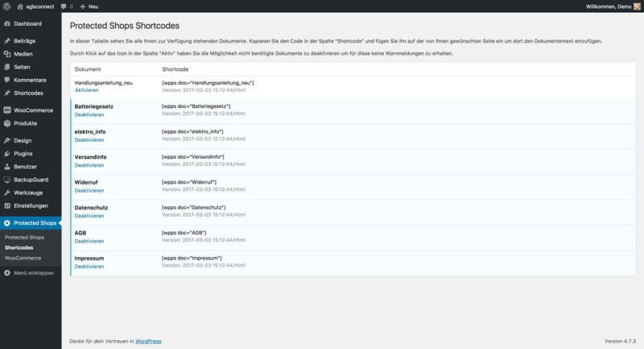The width and height of the screenshot is (644, 349).
Task: Activate the Handlungsanleitung_neu document
Action: (87, 90)
